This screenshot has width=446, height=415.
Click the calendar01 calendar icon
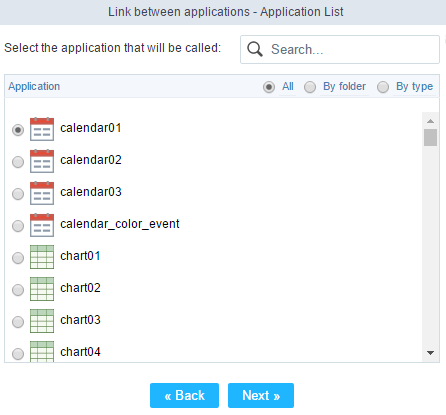42,129
